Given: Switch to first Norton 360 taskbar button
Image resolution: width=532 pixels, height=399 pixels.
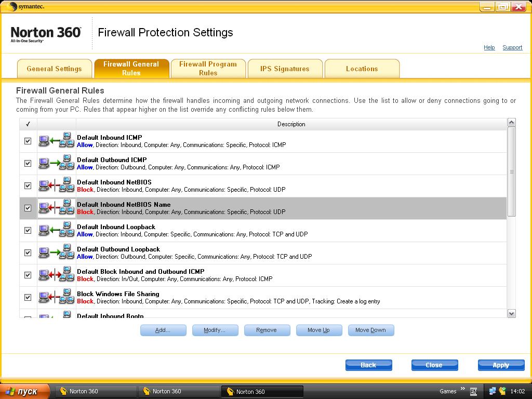Looking at the screenshot, I should pyautogui.click(x=96, y=392).
